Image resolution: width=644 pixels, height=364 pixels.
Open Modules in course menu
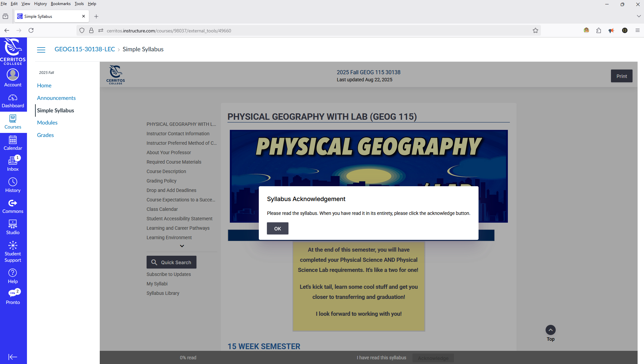click(47, 122)
